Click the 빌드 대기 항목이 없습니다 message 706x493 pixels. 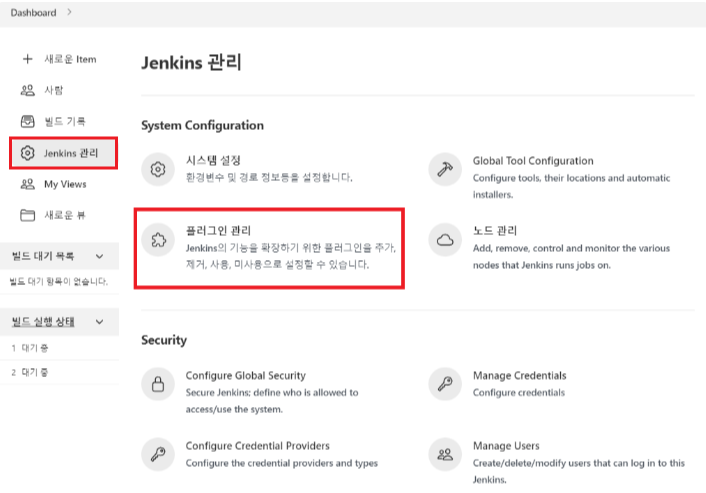59,281
